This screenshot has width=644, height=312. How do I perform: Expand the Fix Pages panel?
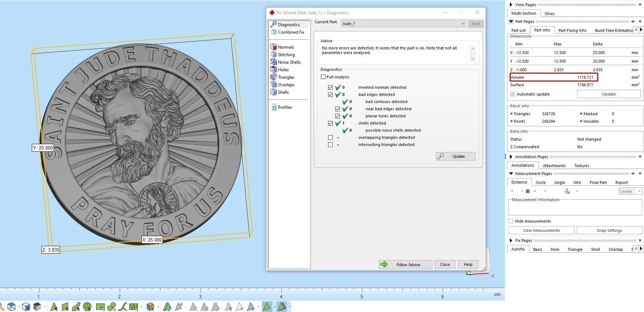[x=511, y=240]
